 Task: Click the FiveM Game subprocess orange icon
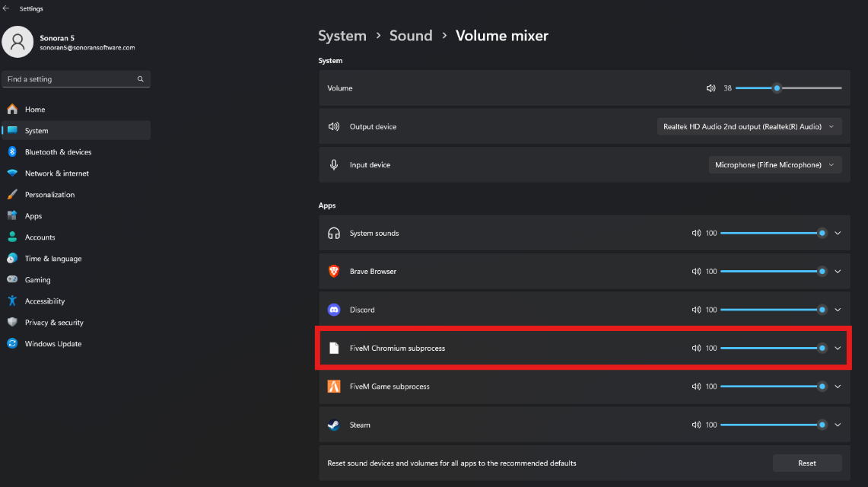coord(334,387)
